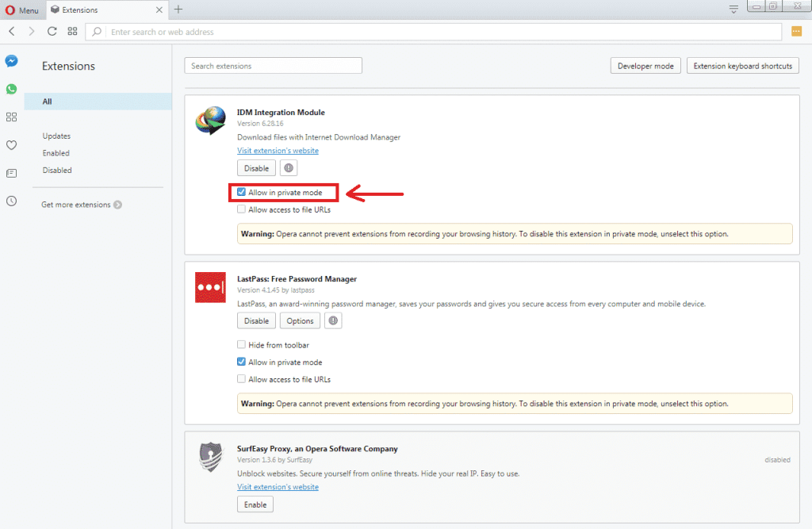
Task: Visit SurfEasy Proxy extension's website
Action: [x=278, y=486]
